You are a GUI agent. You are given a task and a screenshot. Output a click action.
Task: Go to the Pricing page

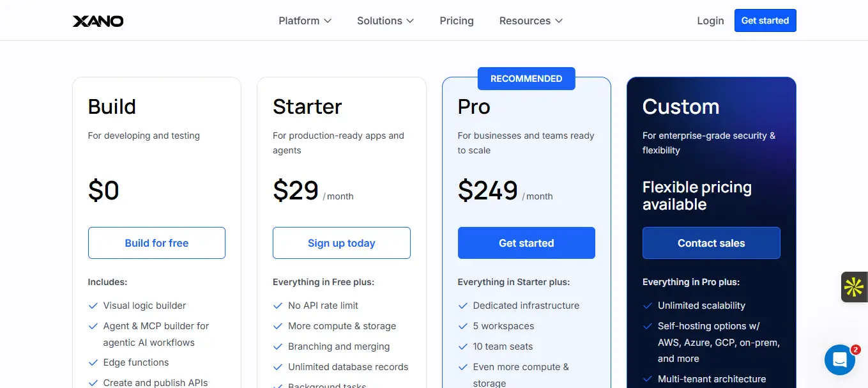[457, 21]
